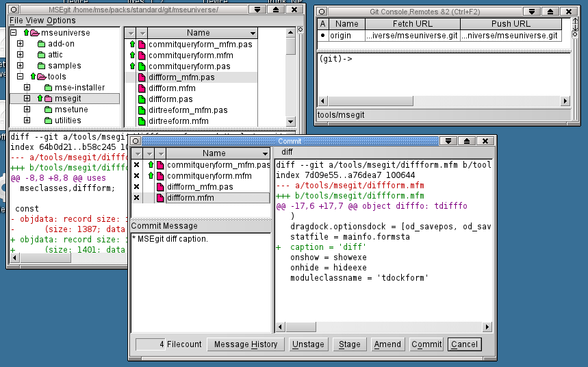The width and height of the screenshot is (588, 367).
Task: Click the pink file icon of commitqueryform_mfm.pas in Commit dialog
Action: (160, 165)
